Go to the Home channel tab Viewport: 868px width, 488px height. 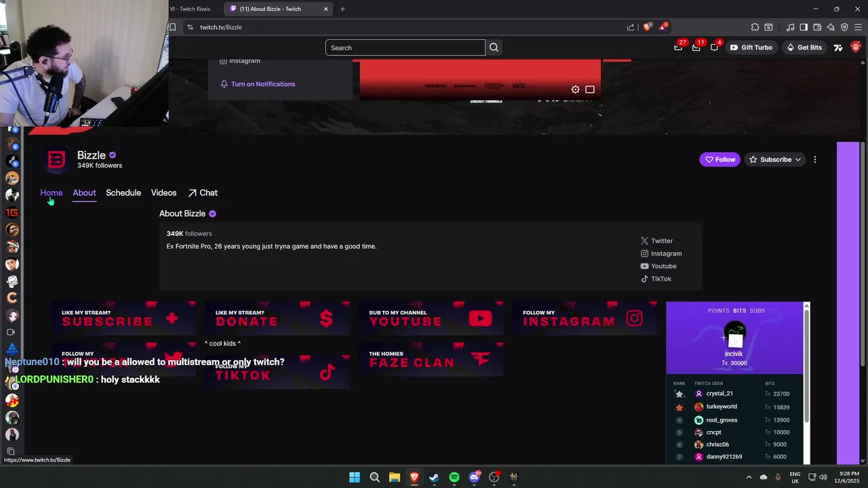point(51,192)
